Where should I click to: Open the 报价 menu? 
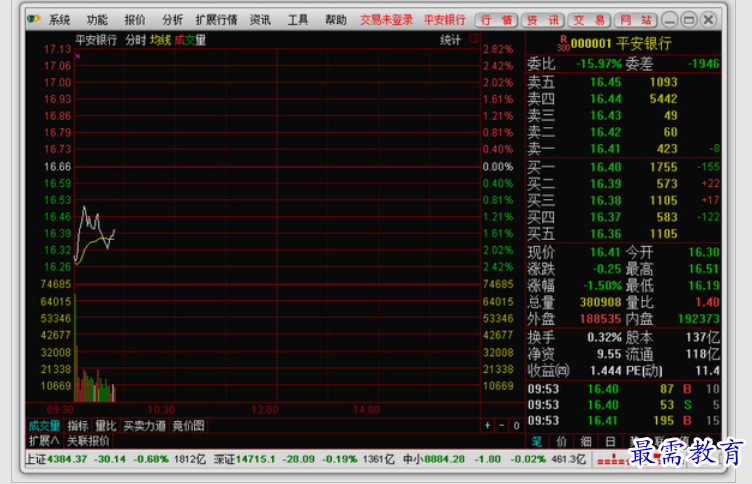(x=135, y=20)
